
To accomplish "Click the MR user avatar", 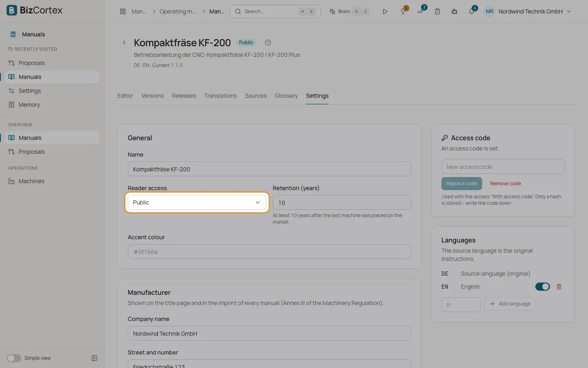I will (x=490, y=11).
